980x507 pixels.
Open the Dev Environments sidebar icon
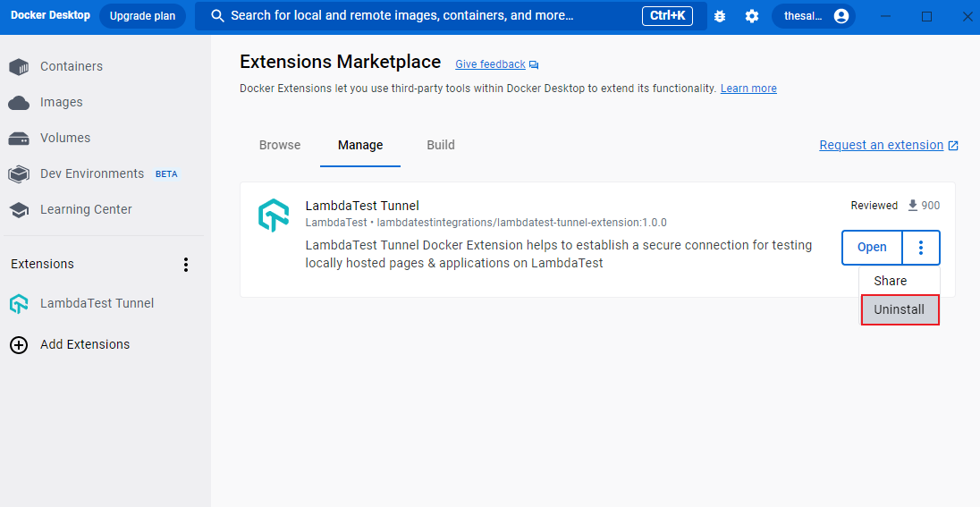click(19, 174)
